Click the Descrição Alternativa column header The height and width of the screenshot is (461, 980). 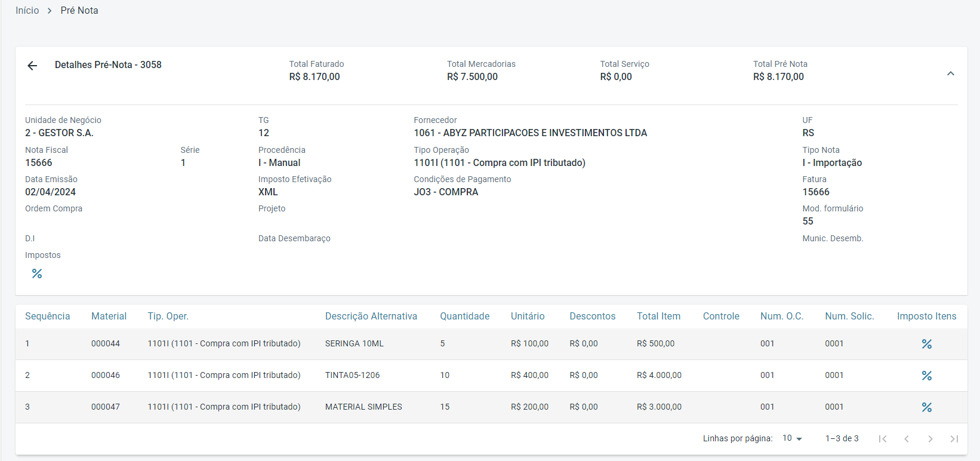(x=371, y=316)
